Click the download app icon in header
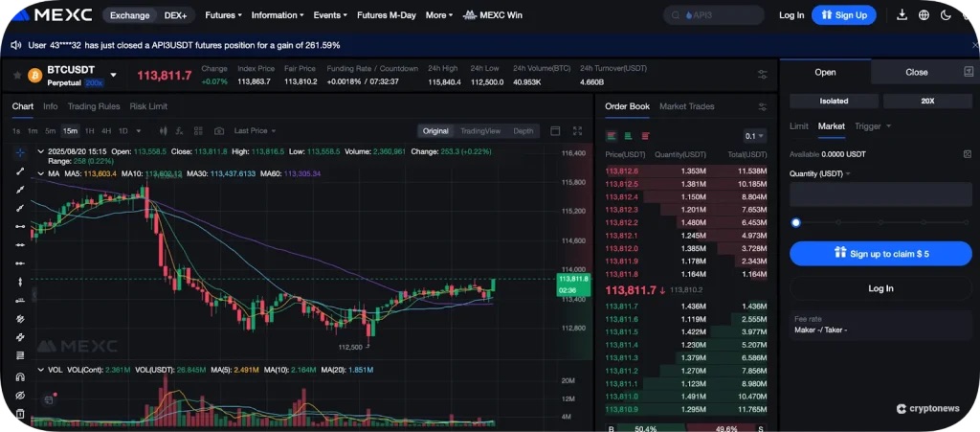This screenshot has height=432, width=980. coord(902,15)
